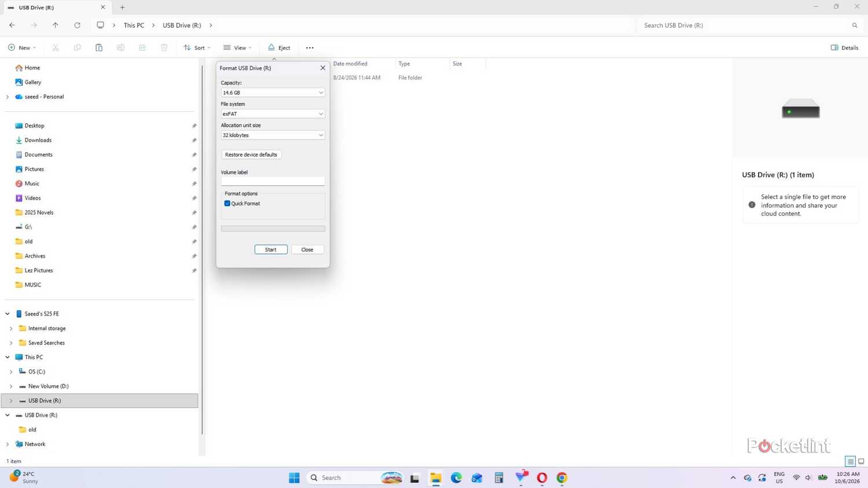The image size is (868, 488).
Task: Go back with the back arrow
Action: [12, 25]
